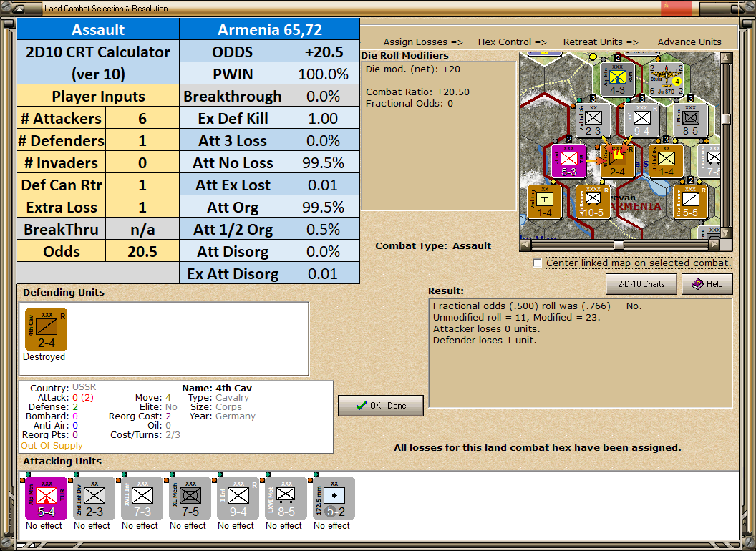Select the magenta Alp Mtn 5-4 attacking unit
Viewport: 756px width, 551px height.
pos(47,499)
